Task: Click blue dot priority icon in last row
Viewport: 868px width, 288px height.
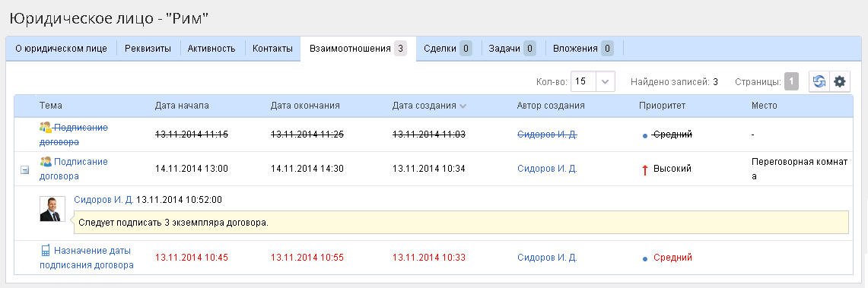Action: [x=645, y=258]
